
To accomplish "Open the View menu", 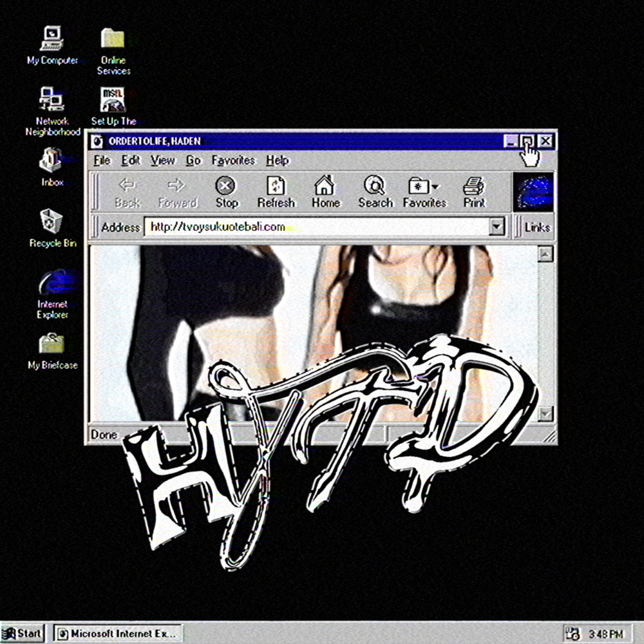I will pyautogui.click(x=162, y=160).
